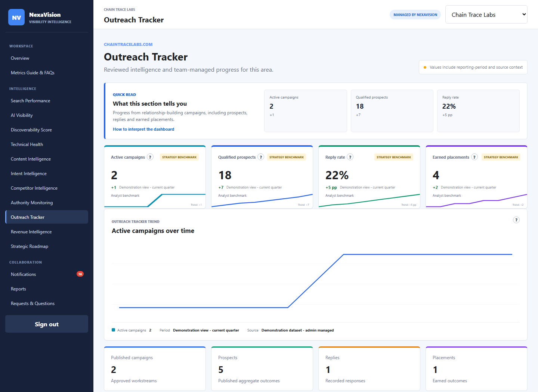The image size is (538, 392).
Task: Click the Published campaigns summary card
Action: pos(155,369)
